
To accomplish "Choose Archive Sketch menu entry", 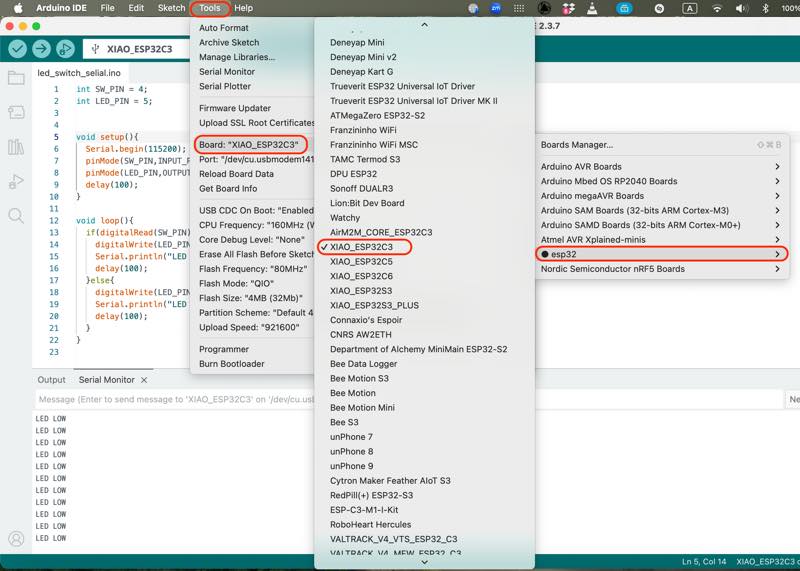I will point(229,42).
